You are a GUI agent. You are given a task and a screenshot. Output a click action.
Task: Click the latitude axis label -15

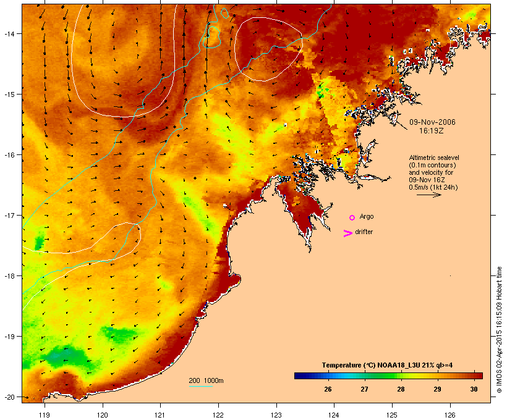point(9,94)
